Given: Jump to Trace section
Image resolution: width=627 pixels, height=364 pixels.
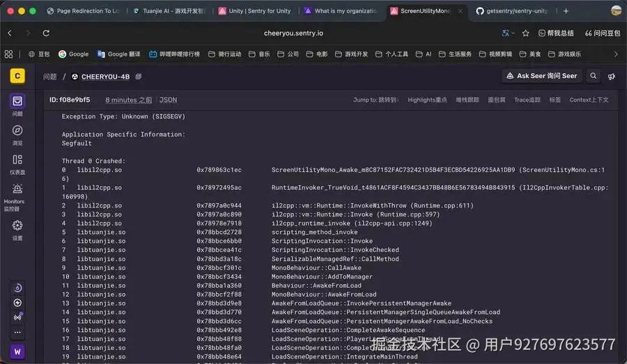Looking at the screenshot, I should (x=527, y=100).
